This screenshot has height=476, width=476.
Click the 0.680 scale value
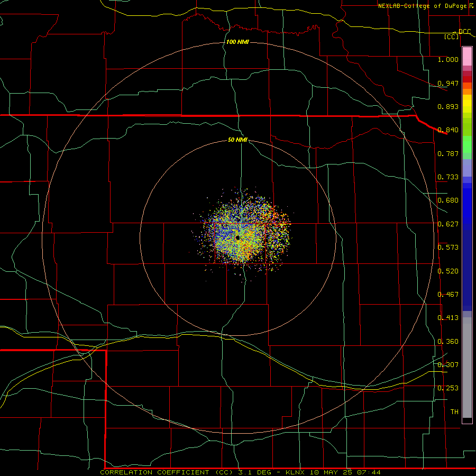click(x=448, y=200)
